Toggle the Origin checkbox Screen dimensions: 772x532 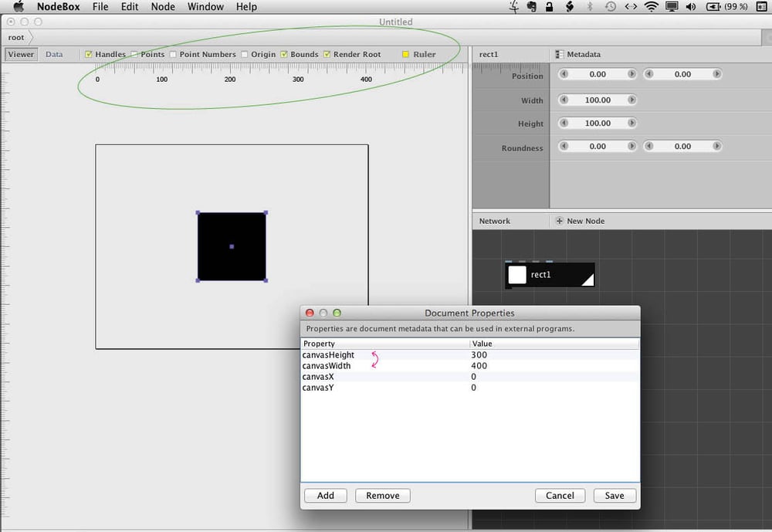[x=245, y=55]
